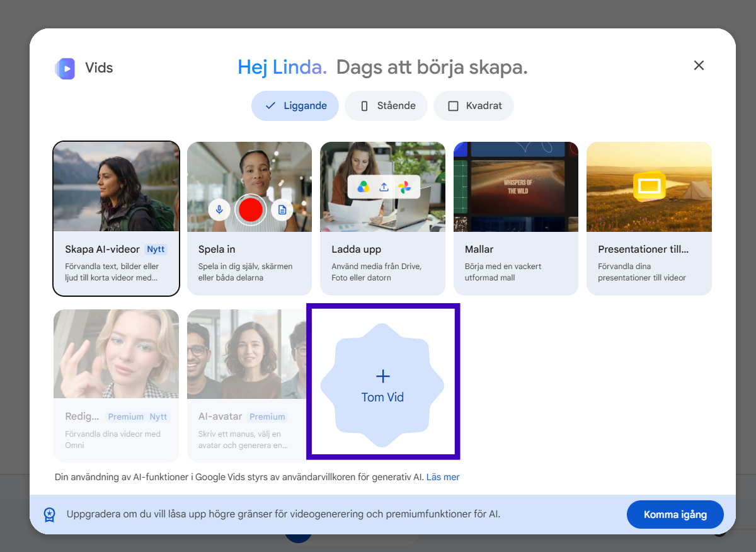The width and height of the screenshot is (756, 552).
Task: Open the Ladda upp card
Action: (382, 219)
